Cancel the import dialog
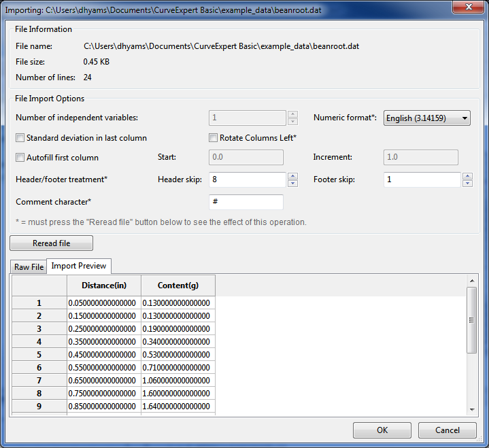The width and height of the screenshot is (489, 448). coord(448,430)
